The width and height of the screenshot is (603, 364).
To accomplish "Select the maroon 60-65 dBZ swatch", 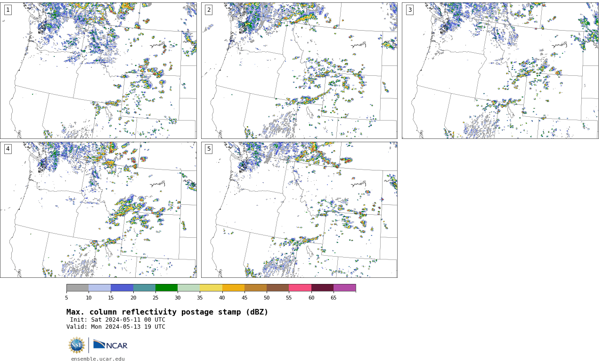I will coord(322,288).
